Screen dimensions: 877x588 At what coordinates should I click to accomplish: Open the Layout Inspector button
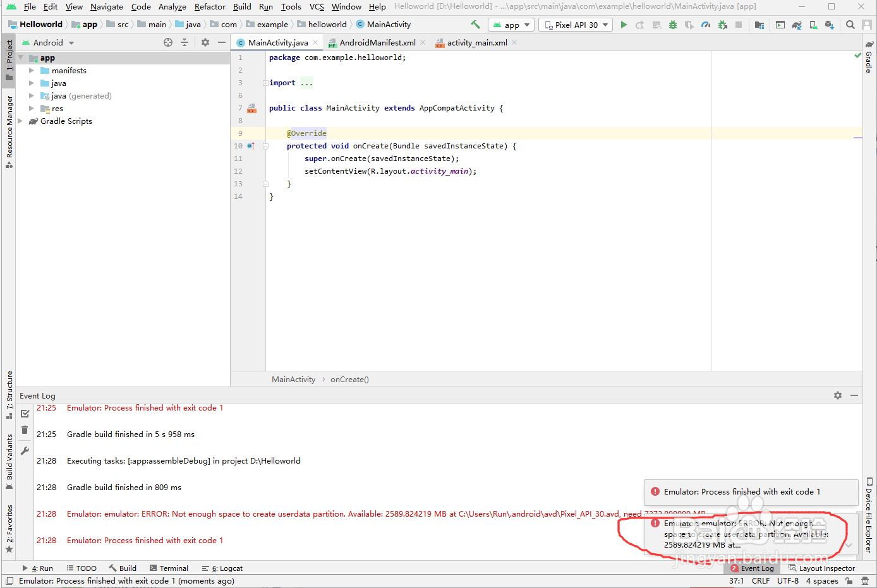[821, 568]
